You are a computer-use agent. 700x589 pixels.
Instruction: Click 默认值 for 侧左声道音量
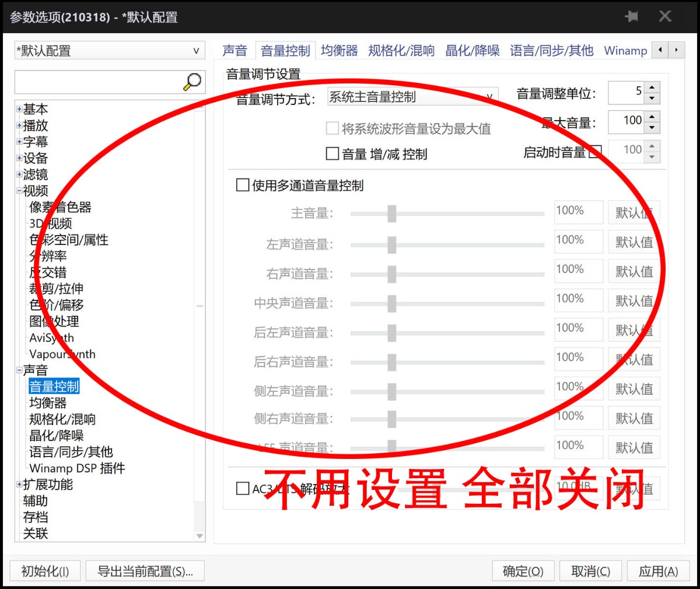634,388
